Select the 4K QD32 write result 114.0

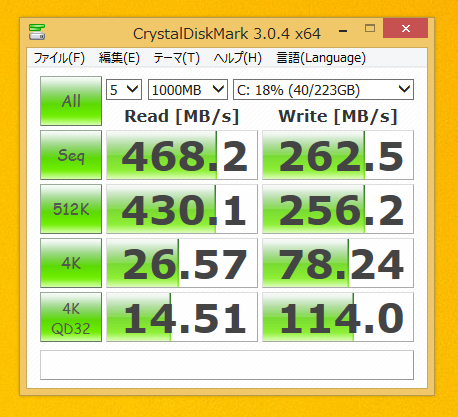[x=338, y=317]
